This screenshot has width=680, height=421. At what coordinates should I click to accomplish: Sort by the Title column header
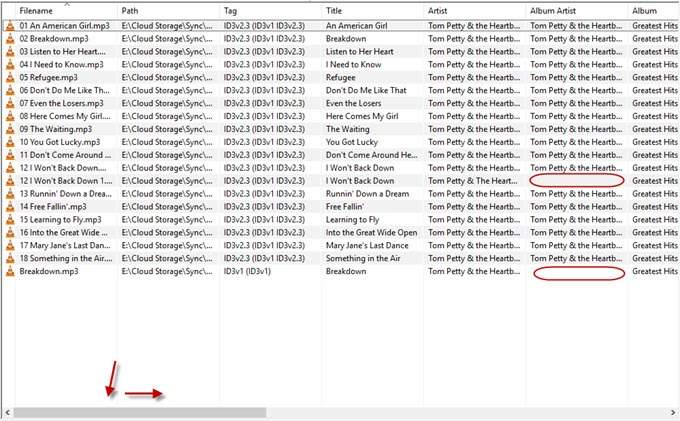[373, 11]
